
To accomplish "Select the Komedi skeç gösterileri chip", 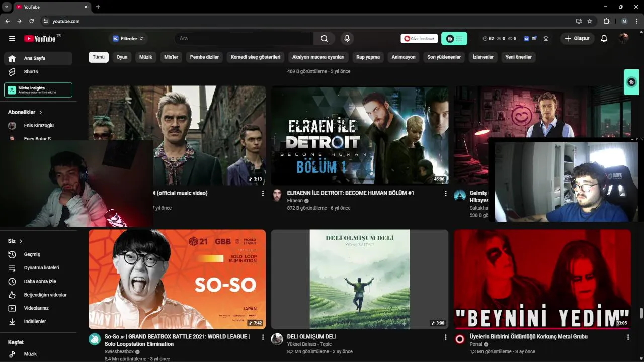I will (x=256, y=57).
